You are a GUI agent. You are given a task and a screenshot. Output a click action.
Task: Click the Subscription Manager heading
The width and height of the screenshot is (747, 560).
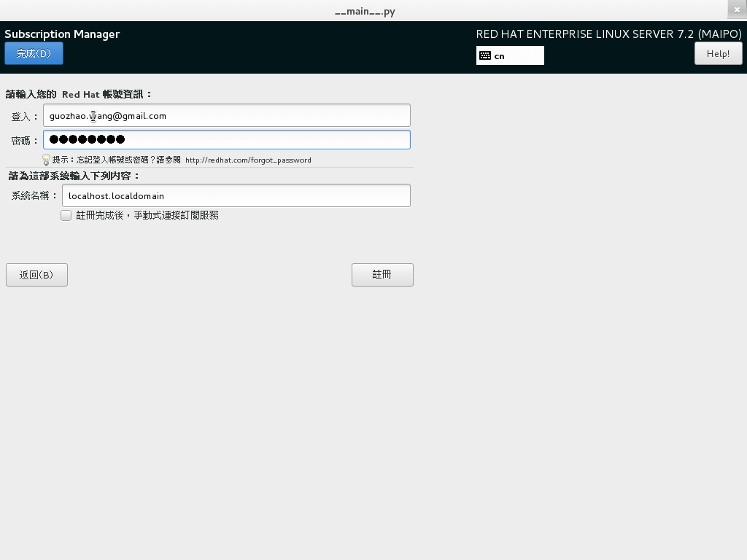pos(62,34)
